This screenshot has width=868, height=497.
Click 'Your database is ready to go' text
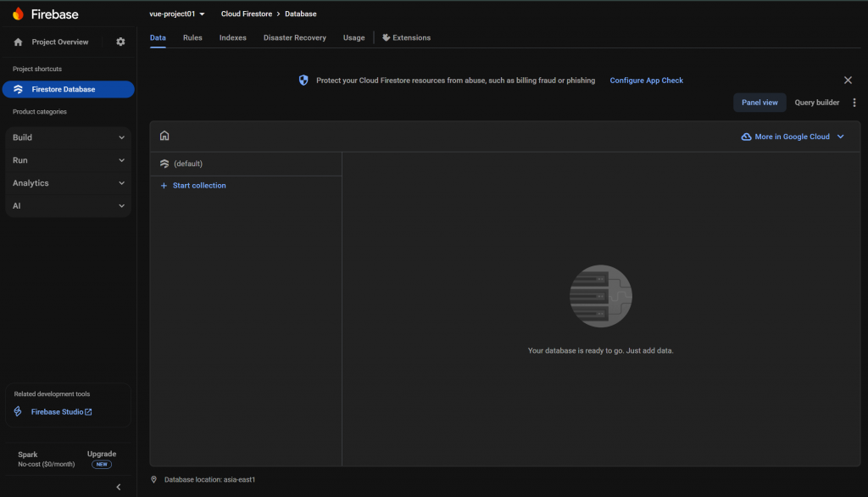(x=601, y=351)
